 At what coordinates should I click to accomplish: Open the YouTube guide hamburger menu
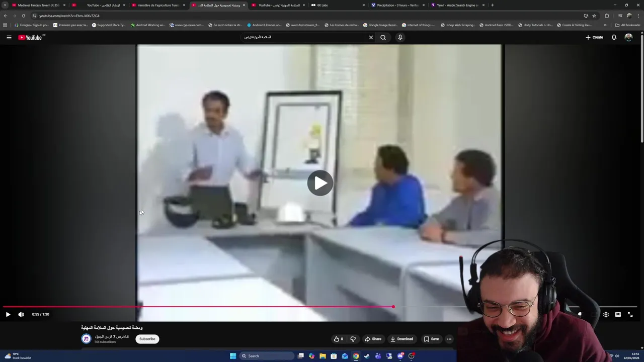(x=9, y=37)
